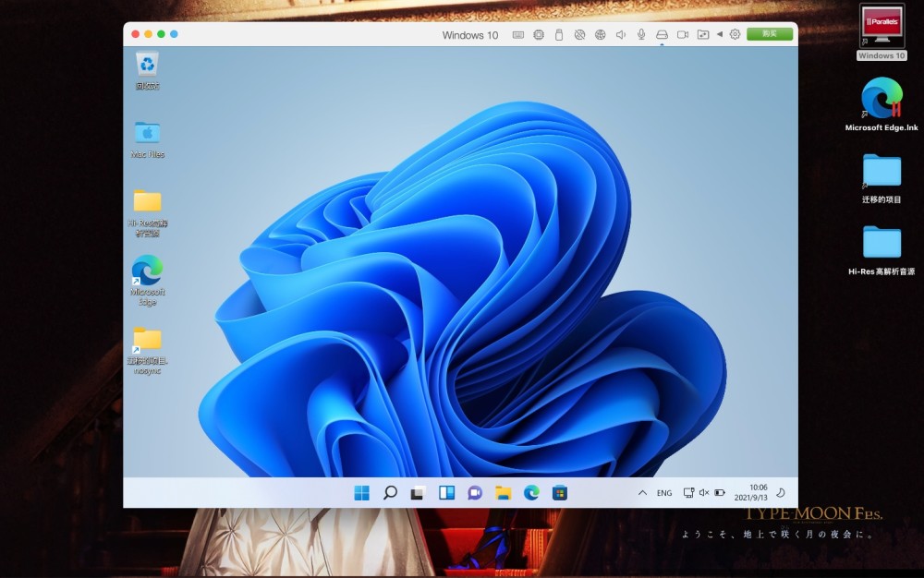Screen dimensions: 924x578
Task: Expand hidden tray icons with the chevron
Action: tap(643, 493)
